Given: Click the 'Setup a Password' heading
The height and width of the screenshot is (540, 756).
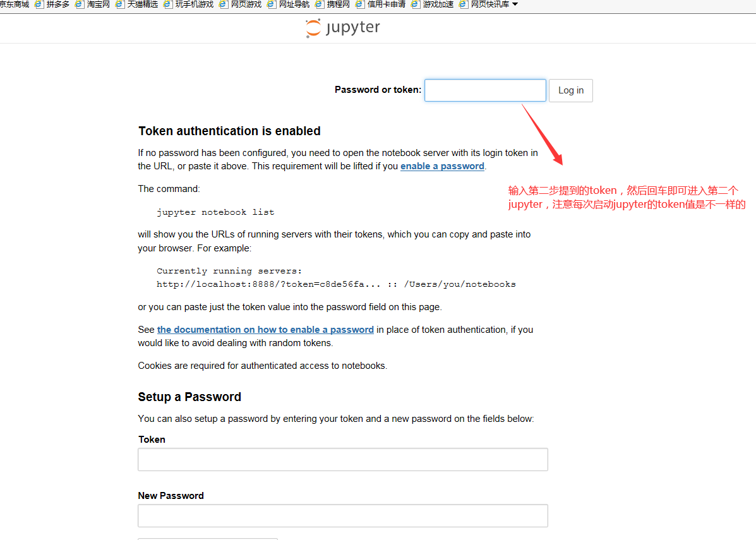Looking at the screenshot, I should click(189, 397).
